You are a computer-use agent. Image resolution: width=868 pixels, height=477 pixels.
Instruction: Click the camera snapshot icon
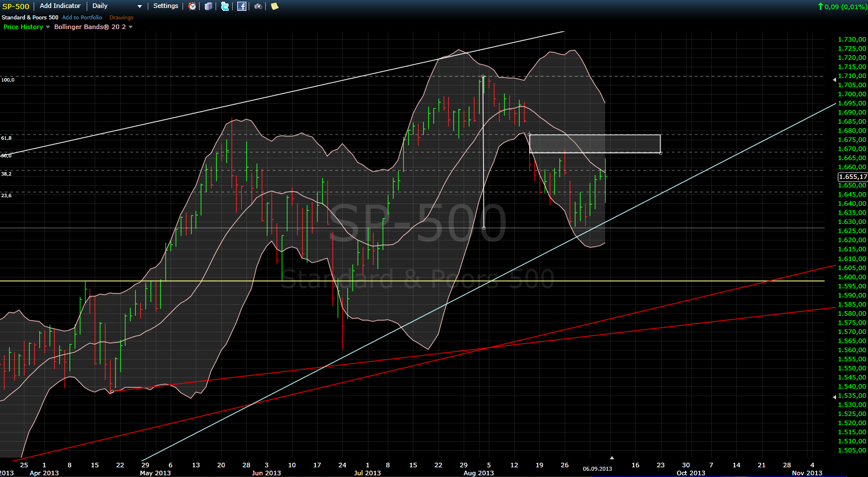pyautogui.click(x=258, y=6)
